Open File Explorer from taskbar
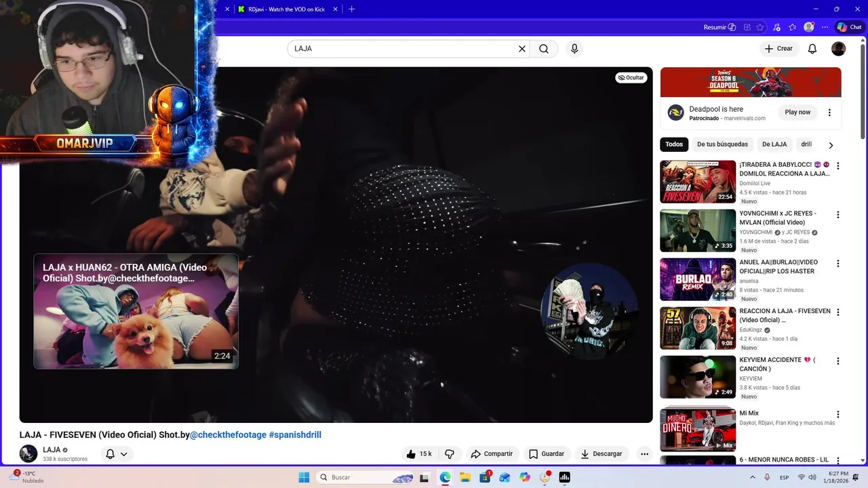 [465, 477]
